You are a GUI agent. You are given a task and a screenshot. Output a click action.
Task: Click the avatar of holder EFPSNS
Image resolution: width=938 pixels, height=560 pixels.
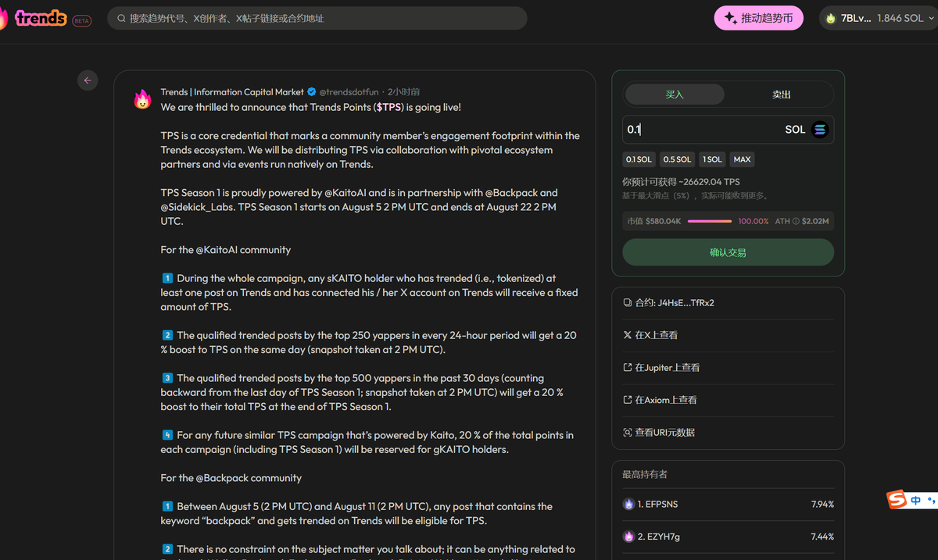click(628, 505)
